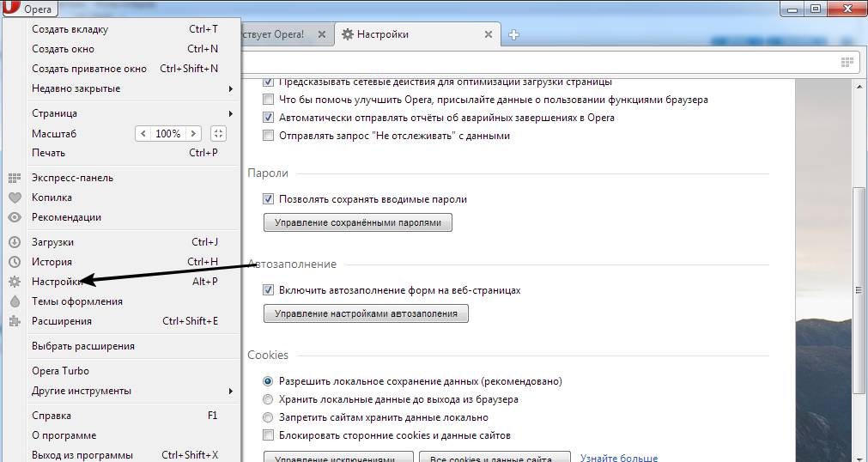868x462 pixels.
Task: Click the Рекомендации eye icon
Action: [x=14, y=217]
